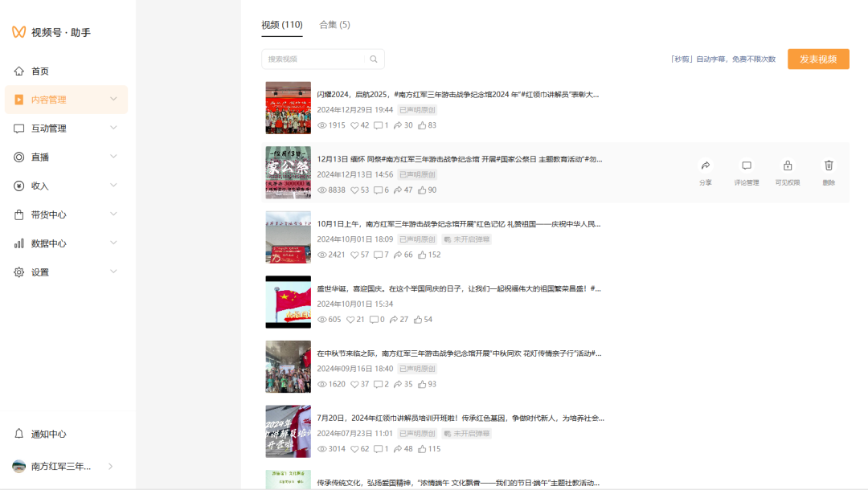Select the 直播 live streaming icon

pyautogui.click(x=19, y=157)
